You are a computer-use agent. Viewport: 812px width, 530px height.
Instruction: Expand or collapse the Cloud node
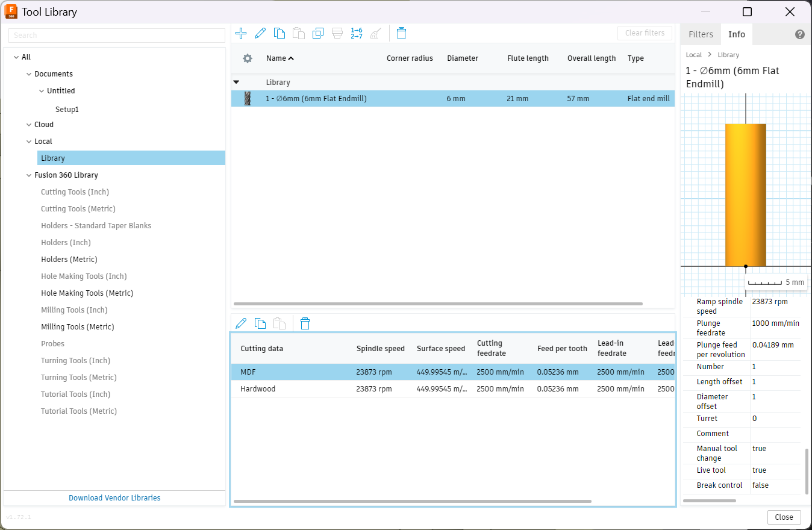[29, 125]
